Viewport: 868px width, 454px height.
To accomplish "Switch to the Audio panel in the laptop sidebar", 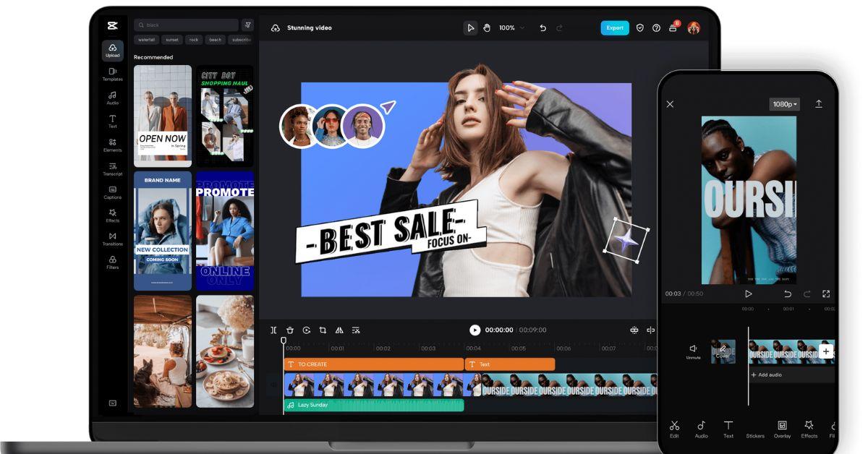I will point(112,98).
